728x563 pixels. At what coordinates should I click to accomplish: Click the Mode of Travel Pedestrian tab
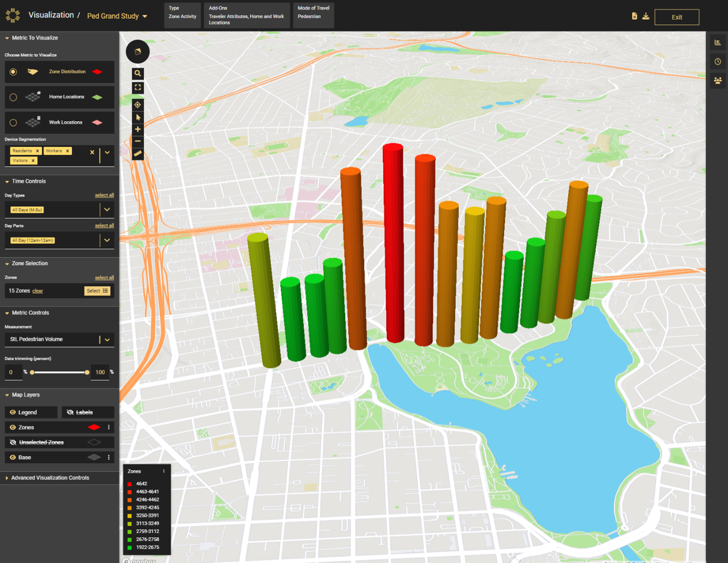tap(313, 15)
